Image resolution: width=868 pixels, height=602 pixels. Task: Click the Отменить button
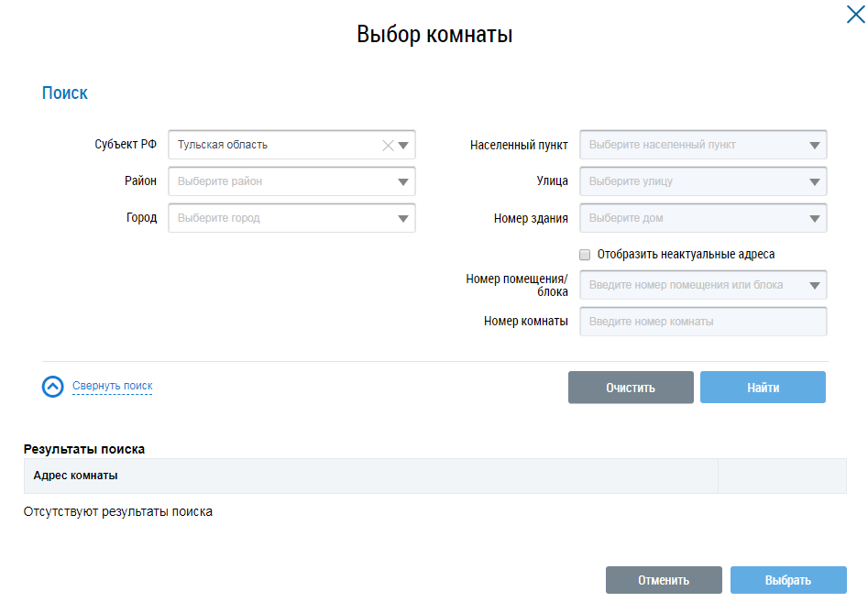[x=664, y=580]
